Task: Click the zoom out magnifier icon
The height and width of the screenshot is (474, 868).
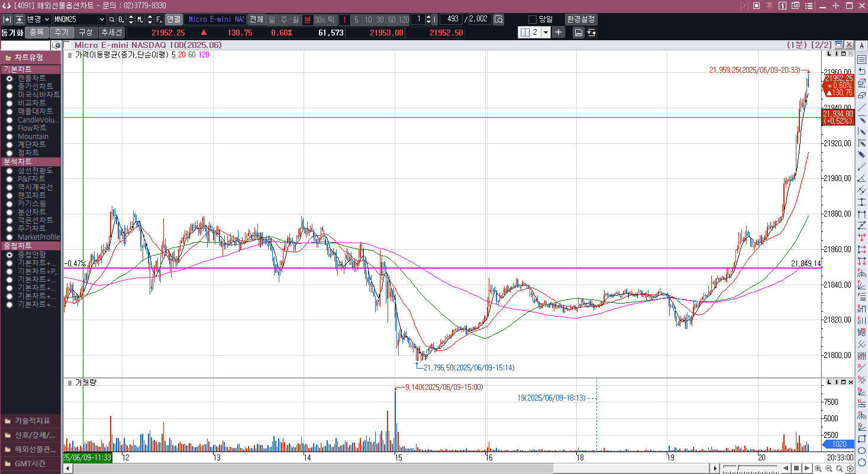Action: (x=828, y=468)
